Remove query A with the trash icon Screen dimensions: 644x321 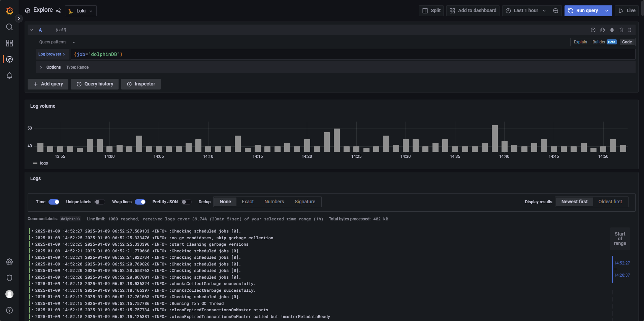[x=621, y=30]
